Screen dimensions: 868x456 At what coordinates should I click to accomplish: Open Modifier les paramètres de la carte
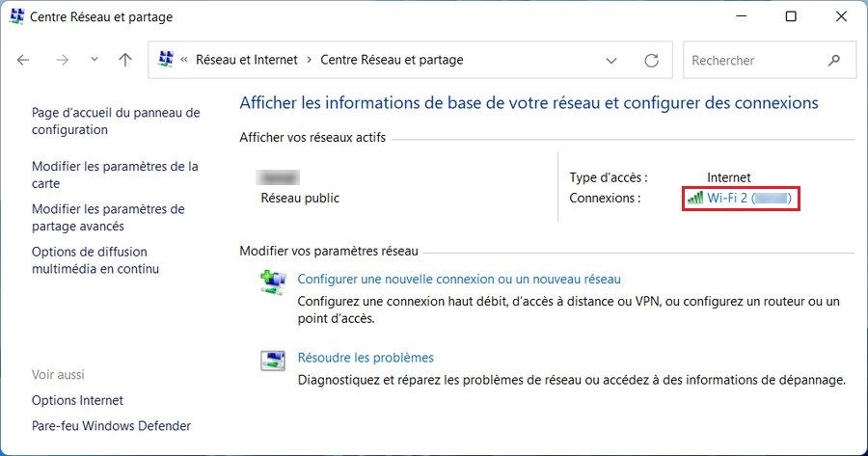pos(115,174)
